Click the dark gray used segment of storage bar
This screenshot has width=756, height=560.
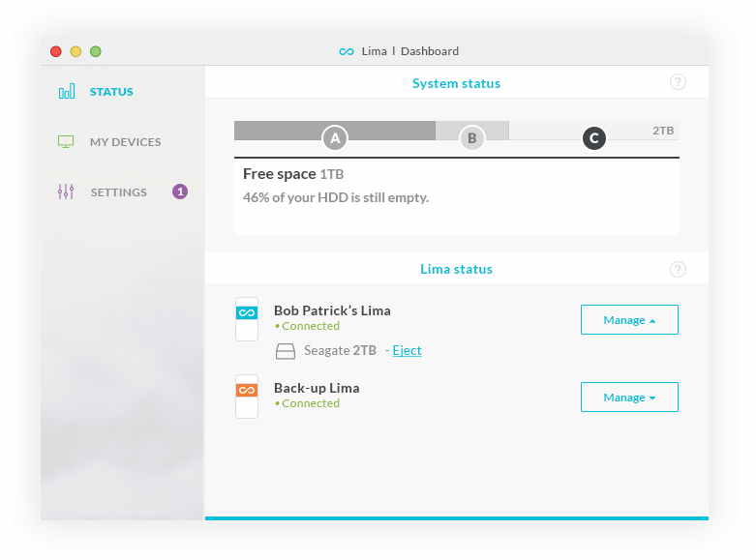coord(335,131)
